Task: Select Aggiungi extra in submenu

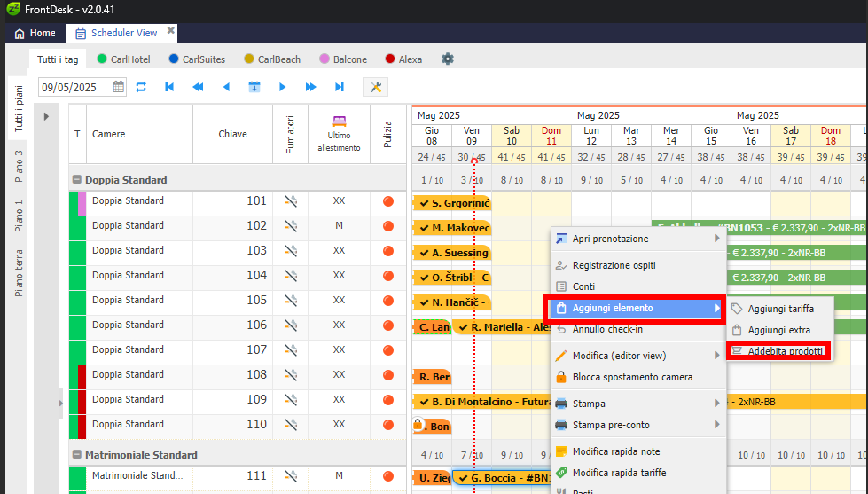Action: (779, 330)
